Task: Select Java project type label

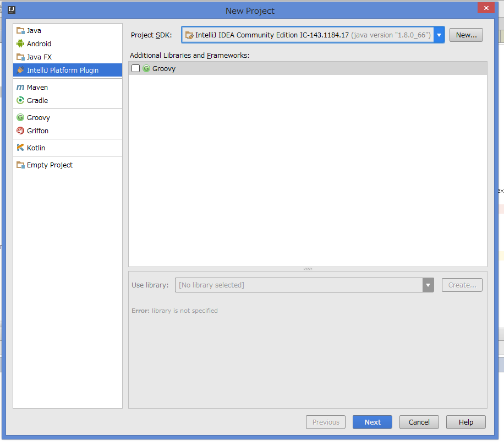Action: pos(34,31)
